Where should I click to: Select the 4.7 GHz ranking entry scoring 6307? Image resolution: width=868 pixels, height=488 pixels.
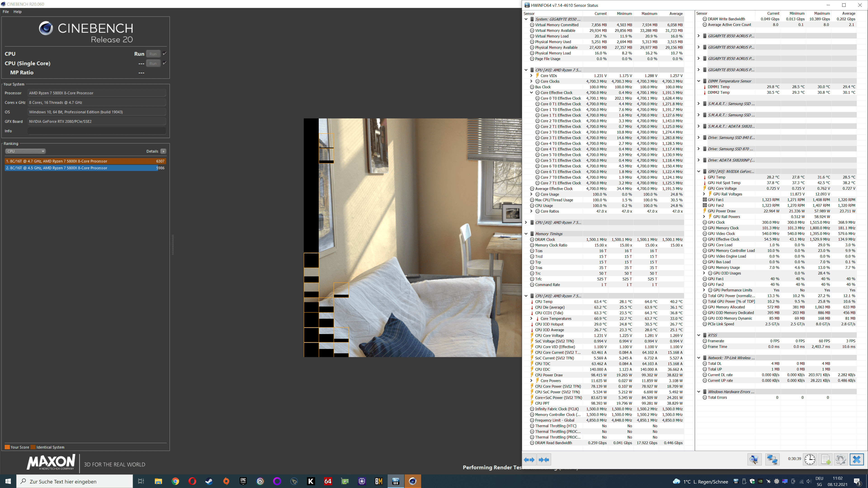coord(85,161)
